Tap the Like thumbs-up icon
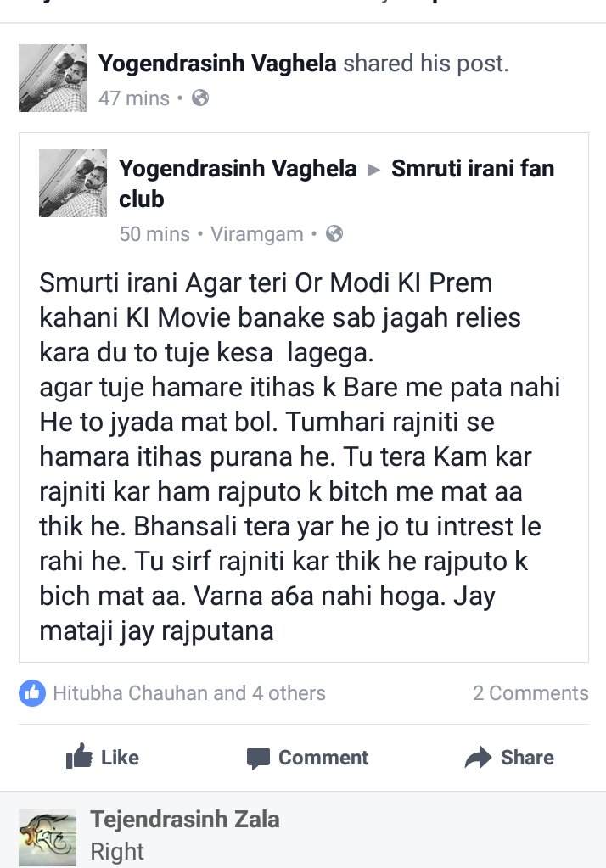606x868 pixels. pos(79,756)
